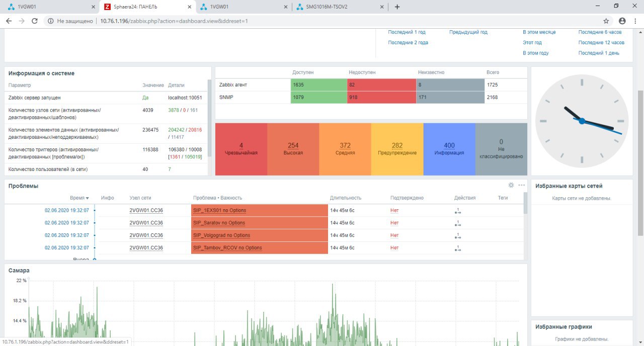644x346 pixels.
Task: Select time range Последние 12 часов
Action: coord(601,43)
